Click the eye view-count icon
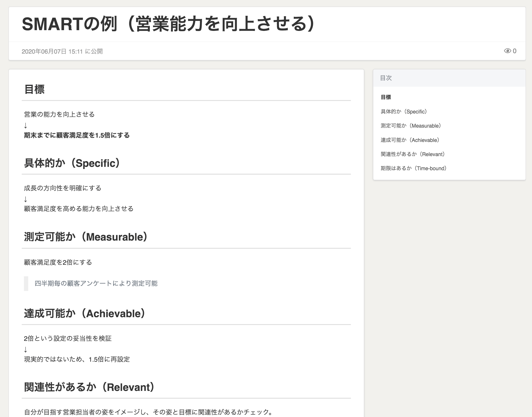The height and width of the screenshot is (417, 532). point(507,51)
